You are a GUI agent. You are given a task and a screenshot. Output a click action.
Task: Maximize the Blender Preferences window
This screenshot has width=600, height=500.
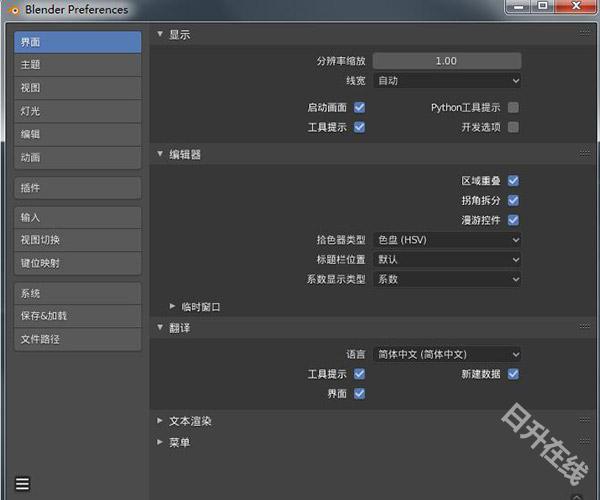(542, 7)
